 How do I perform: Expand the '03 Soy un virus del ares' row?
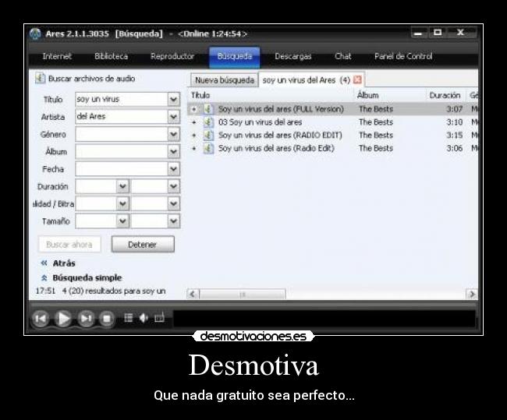[194, 122]
